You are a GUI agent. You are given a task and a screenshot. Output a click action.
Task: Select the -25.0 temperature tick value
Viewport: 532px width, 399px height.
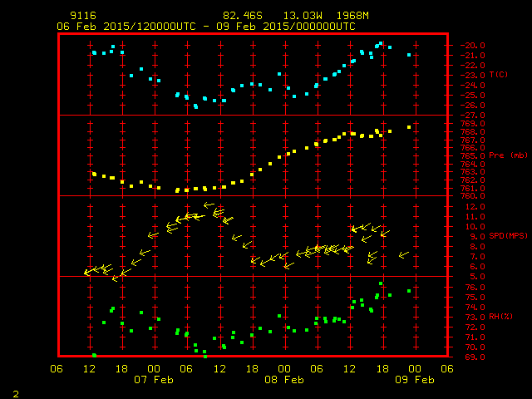(472, 96)
